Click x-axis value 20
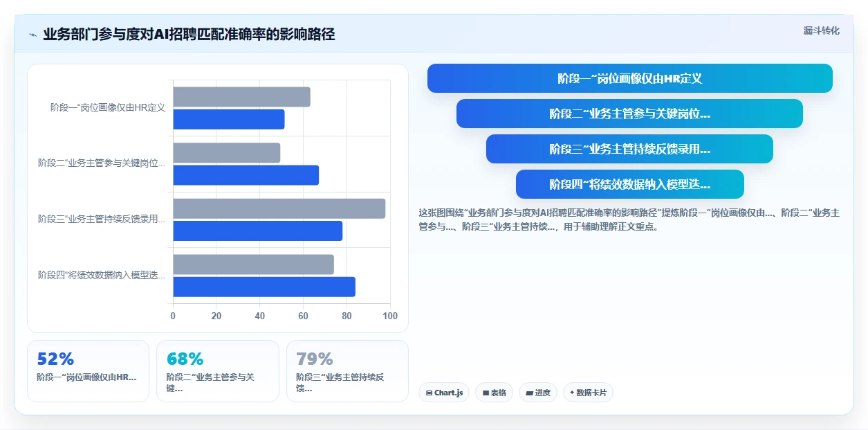 point(216,316)
